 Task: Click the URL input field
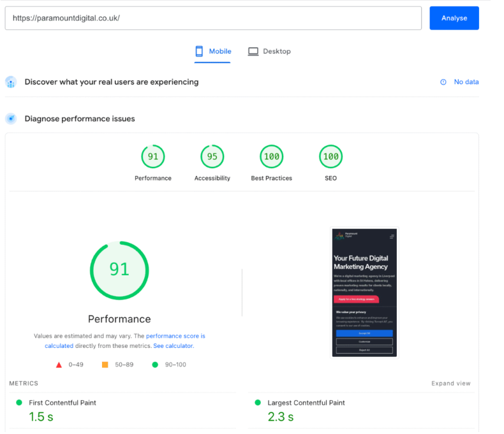[x=213, y=18]
